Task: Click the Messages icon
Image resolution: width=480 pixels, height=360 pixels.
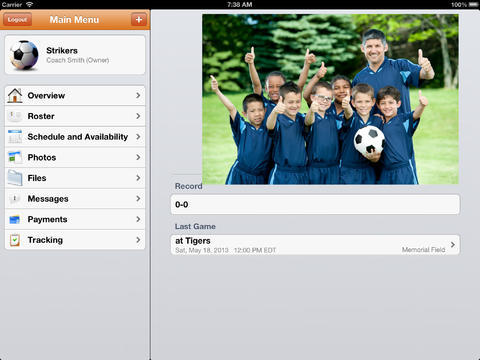Action: (15, 199)
